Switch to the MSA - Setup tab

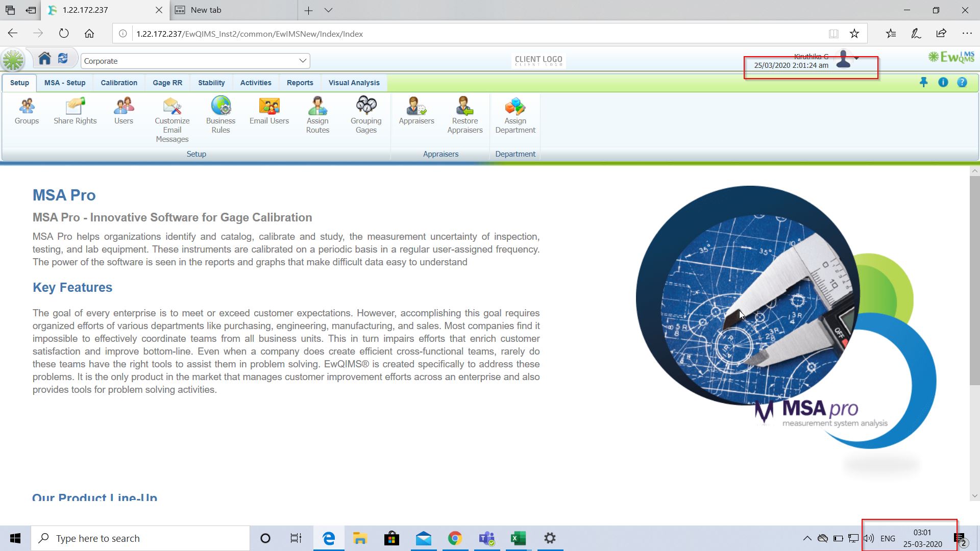tap(65, 83)
